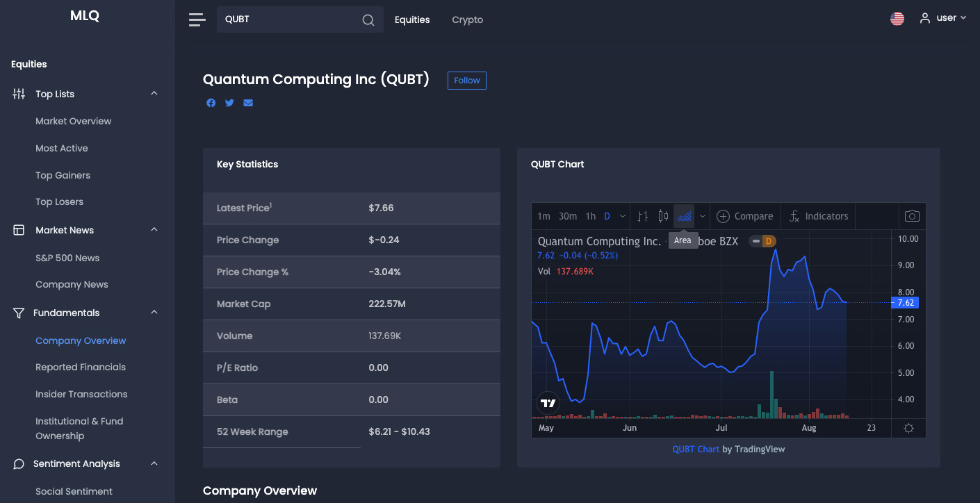Screen dimensions: 980x503
Task: Collapse the Sentiment Analysis section
Action: click(154, 463)
